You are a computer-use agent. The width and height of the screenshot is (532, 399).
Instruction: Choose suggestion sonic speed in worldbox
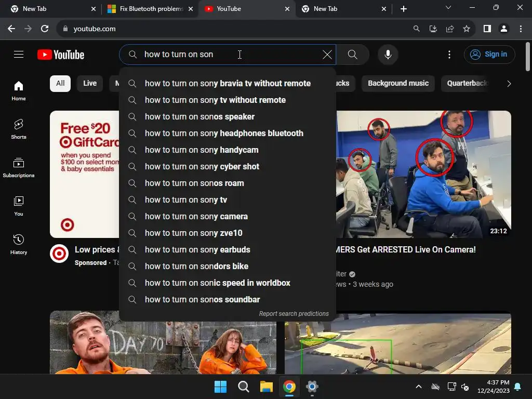click(228, 283)
